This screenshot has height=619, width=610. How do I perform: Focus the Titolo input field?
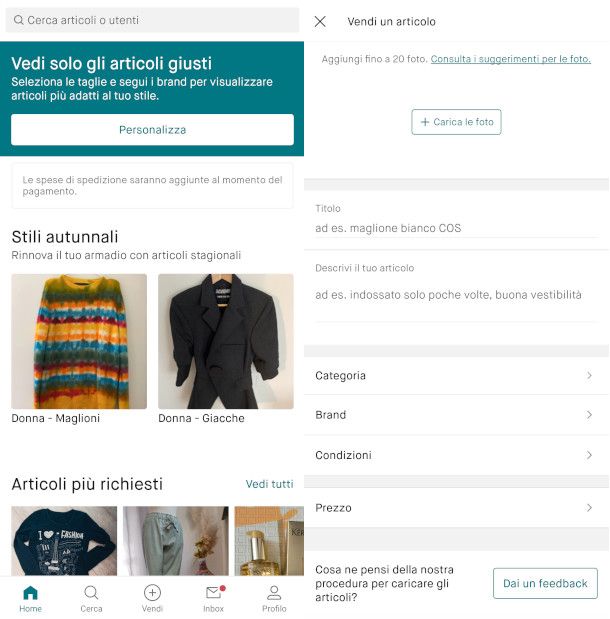coord(456,228)
